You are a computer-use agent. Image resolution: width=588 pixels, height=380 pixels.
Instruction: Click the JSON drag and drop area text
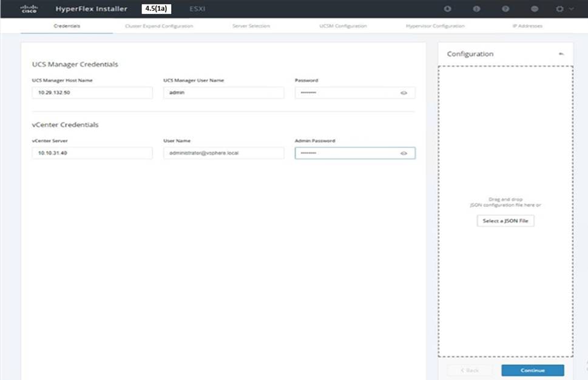point(505,202)
